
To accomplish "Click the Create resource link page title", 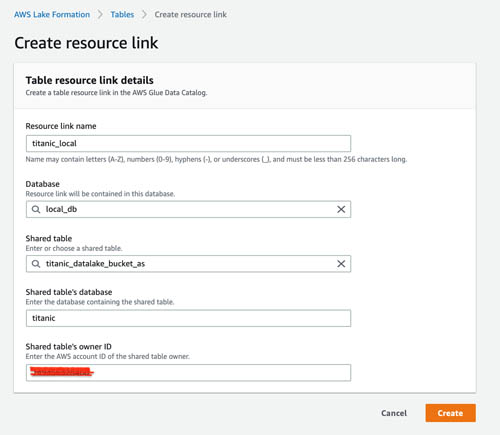I will (86, 43).
